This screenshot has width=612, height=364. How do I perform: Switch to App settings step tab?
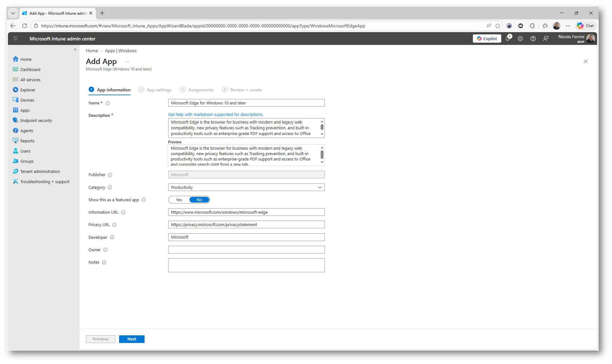[159, 90]
